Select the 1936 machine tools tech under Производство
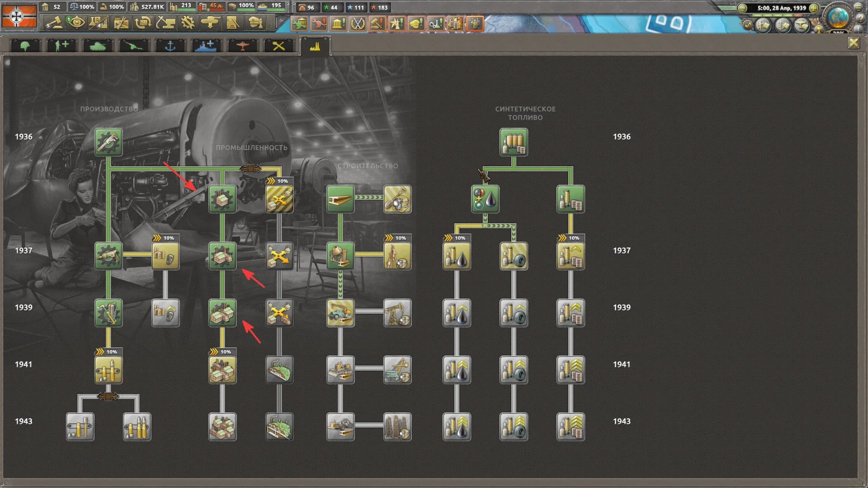The width and height of the screenshot is (868, 488). (x=108, y=142)
